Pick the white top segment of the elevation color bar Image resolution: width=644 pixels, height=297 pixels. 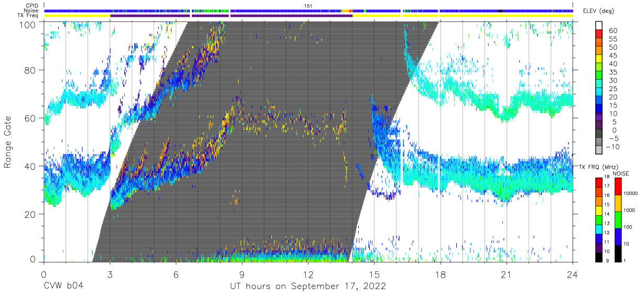coord(600,25)
